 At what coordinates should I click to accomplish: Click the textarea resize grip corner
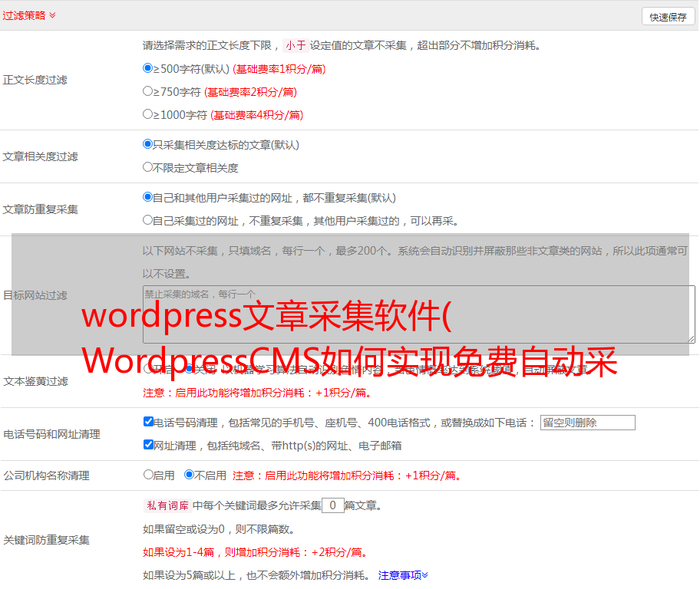(691, 339)
